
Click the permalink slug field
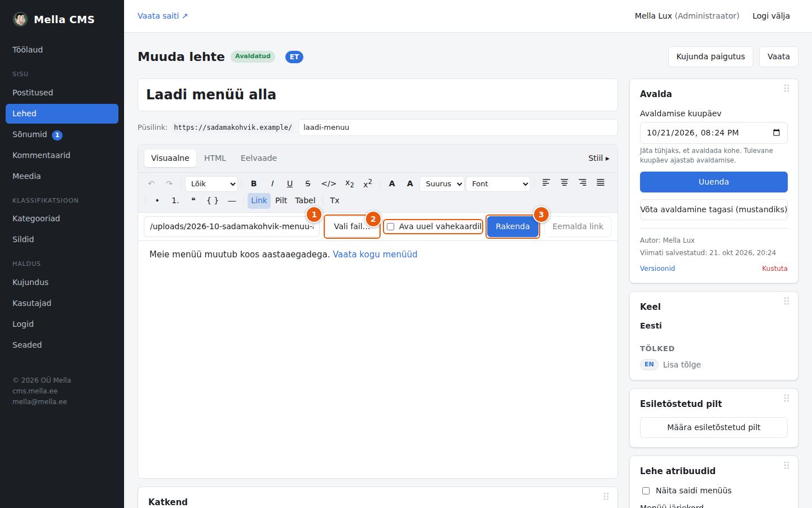[x=458, y=128]
